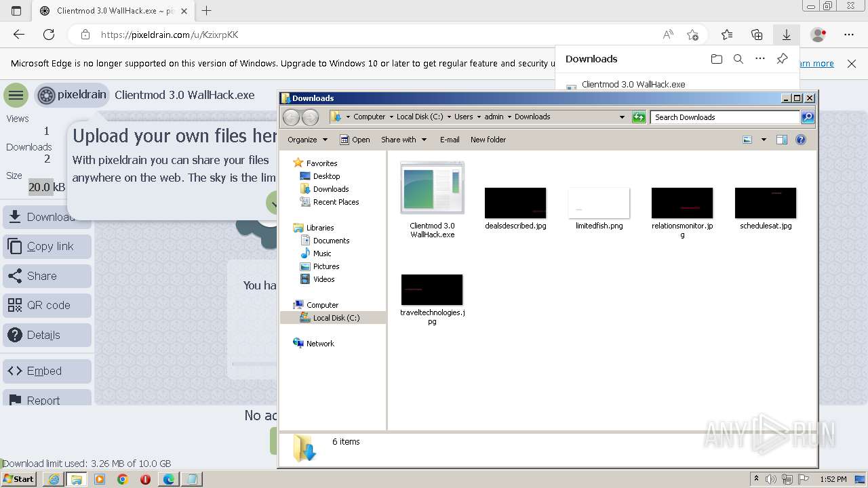This screenshot has width=868, height=488.
Task: Dismiss the Edge unsupported notification bar
Action: coord(852,64)
